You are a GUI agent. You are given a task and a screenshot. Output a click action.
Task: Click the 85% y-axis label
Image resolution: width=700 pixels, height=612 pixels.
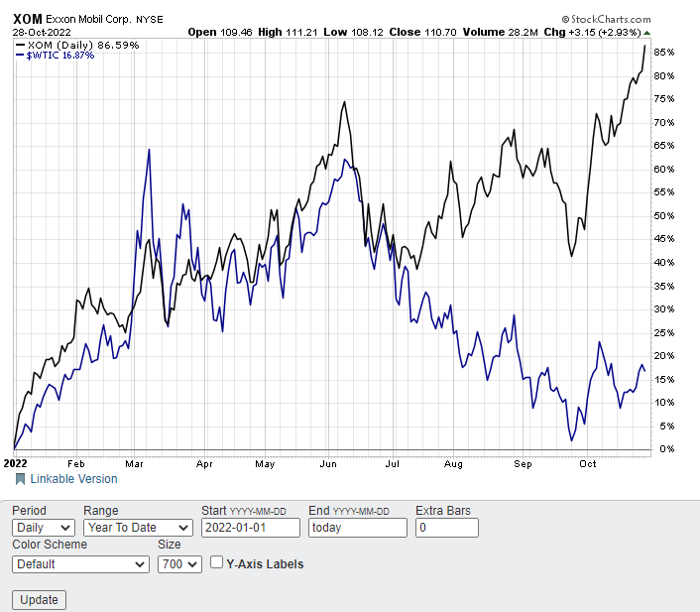point(664,53)
